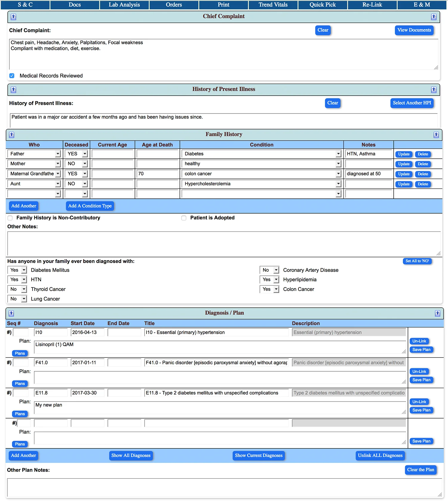448x501 pixels.
Task: Check Patient is Adopted box
Action: [184, 218]
